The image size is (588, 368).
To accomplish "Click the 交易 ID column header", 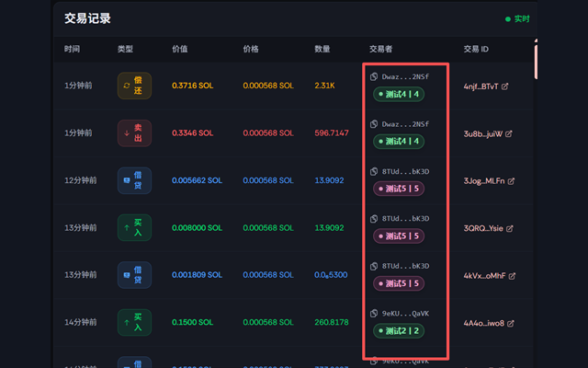I will coord(476,49).
